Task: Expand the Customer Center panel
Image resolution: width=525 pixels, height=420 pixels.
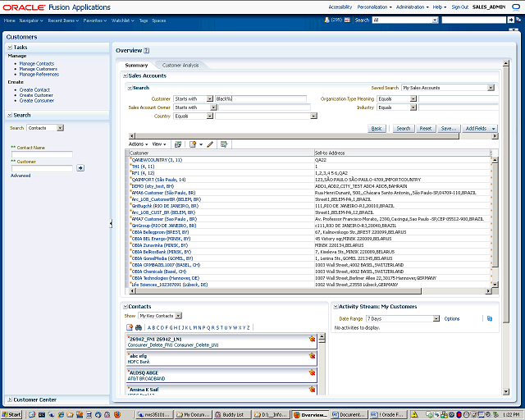Action: point(10,399)
